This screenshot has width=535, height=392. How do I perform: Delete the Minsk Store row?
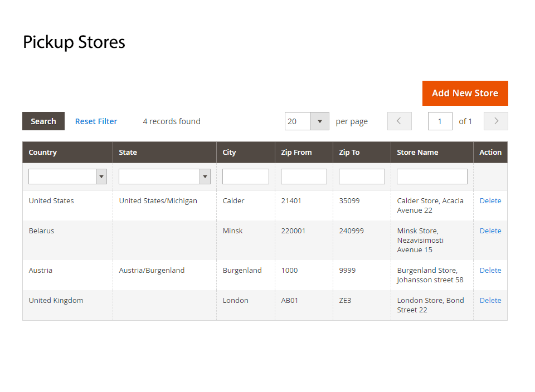click(490, 231)
